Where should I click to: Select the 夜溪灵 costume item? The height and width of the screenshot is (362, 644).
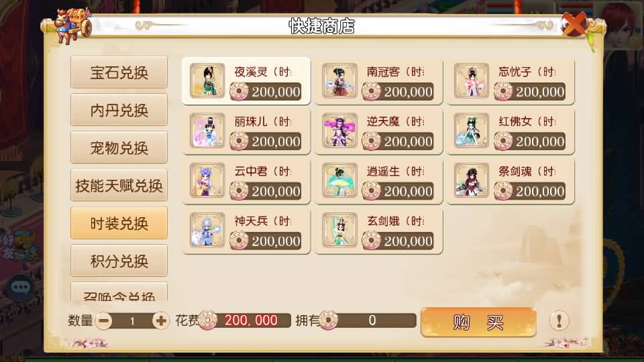tap(246, 81)
